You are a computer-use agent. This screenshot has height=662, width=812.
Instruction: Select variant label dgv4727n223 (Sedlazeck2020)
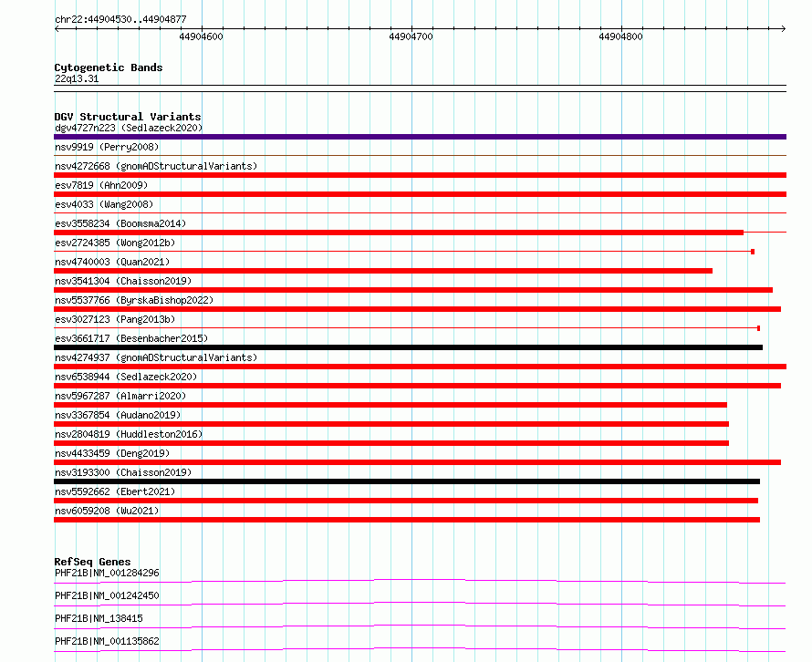[129, 128]
